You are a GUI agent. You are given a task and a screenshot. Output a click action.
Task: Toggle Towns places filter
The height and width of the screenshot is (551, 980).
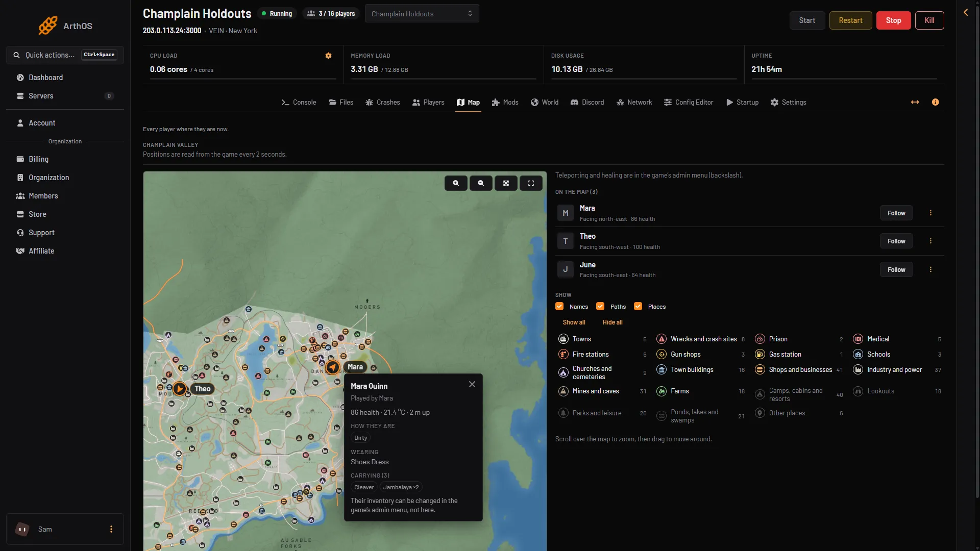tap(602, 339)
